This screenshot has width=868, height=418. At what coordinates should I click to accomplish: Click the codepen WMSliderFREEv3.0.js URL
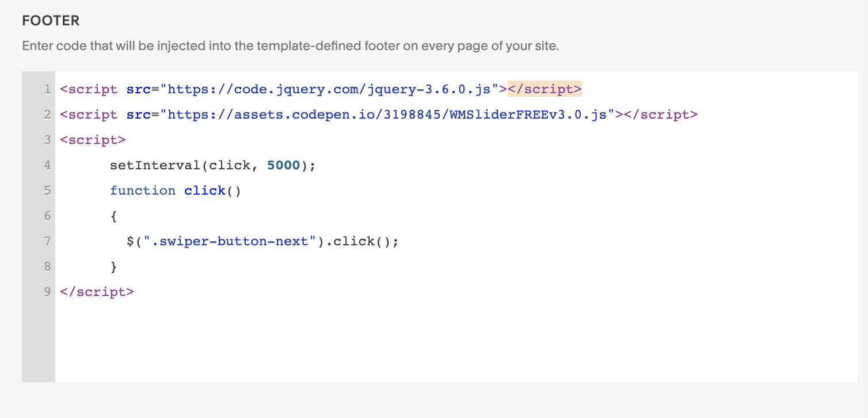(x=387, y=115)
